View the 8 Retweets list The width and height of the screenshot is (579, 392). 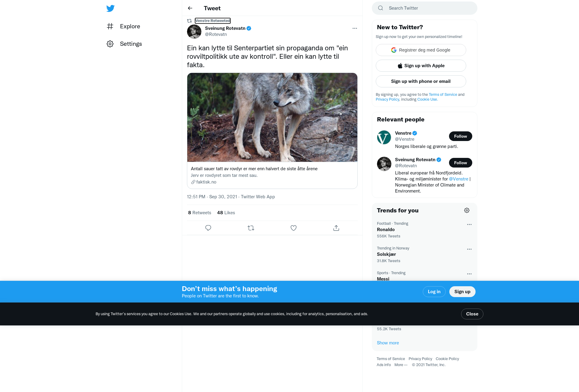200,213
